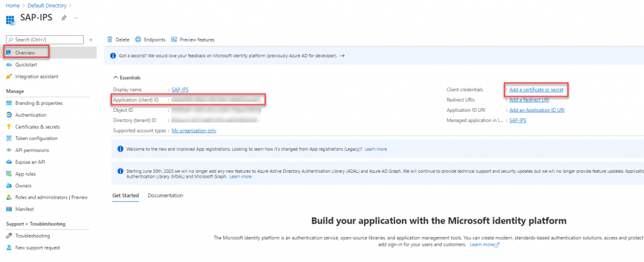
Task: Collapse the Essentials section
Action: click(x=115, y=77)
